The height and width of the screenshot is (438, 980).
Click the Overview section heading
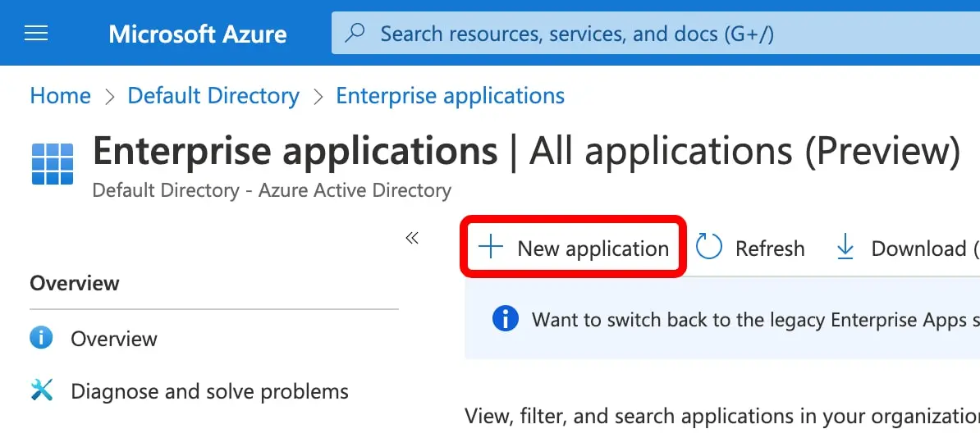(x=75, y=283)
